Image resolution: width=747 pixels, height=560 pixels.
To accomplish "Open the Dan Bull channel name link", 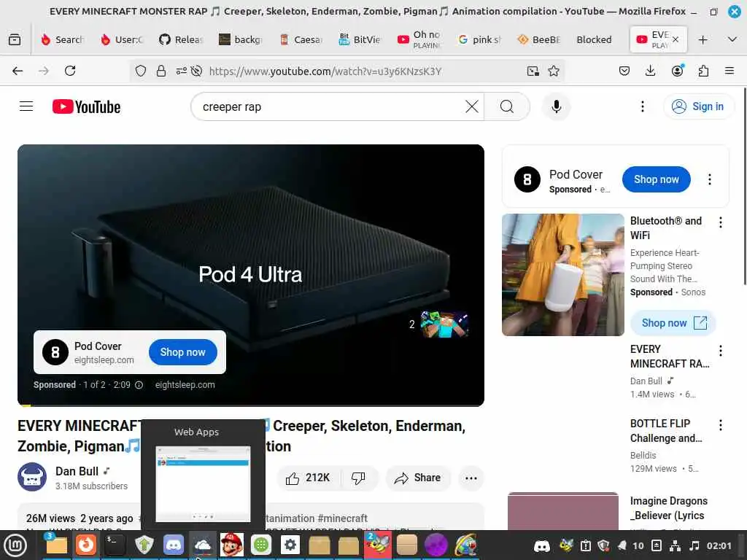I will 77,472.
